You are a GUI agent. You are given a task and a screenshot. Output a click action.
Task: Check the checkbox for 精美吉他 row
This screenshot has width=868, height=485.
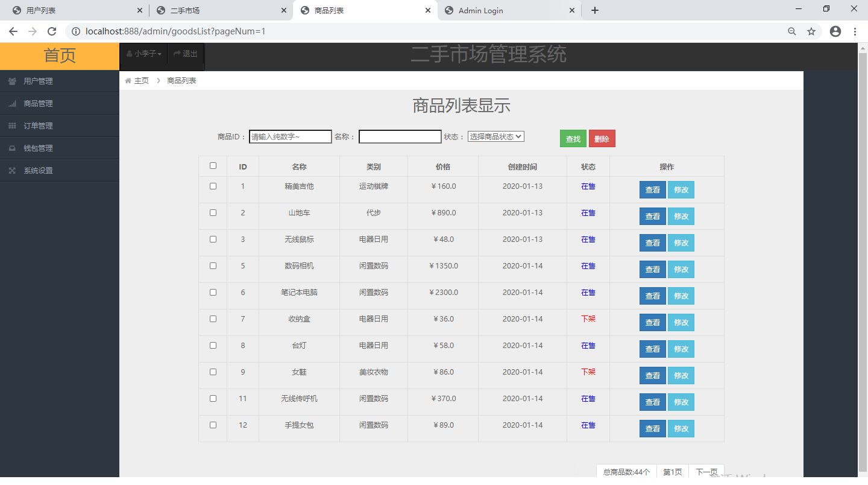pyautogui.click(x=213, y=186)
